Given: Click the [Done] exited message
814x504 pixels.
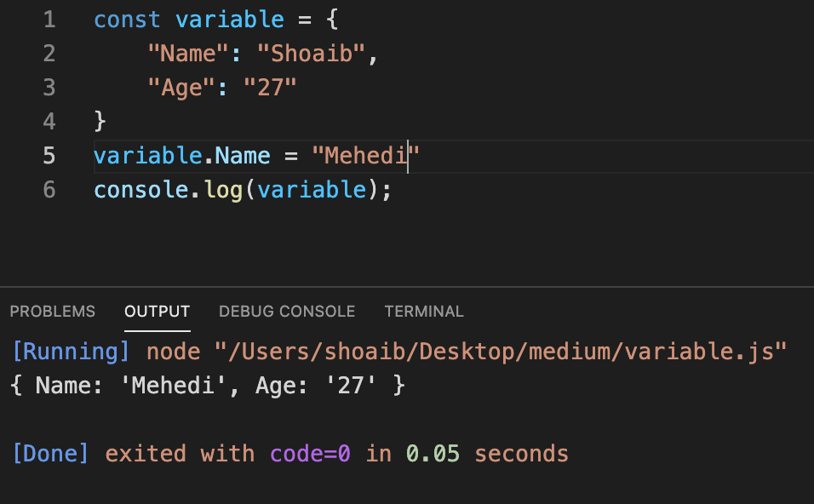Looking at the screenshot, I should (49, 453).
